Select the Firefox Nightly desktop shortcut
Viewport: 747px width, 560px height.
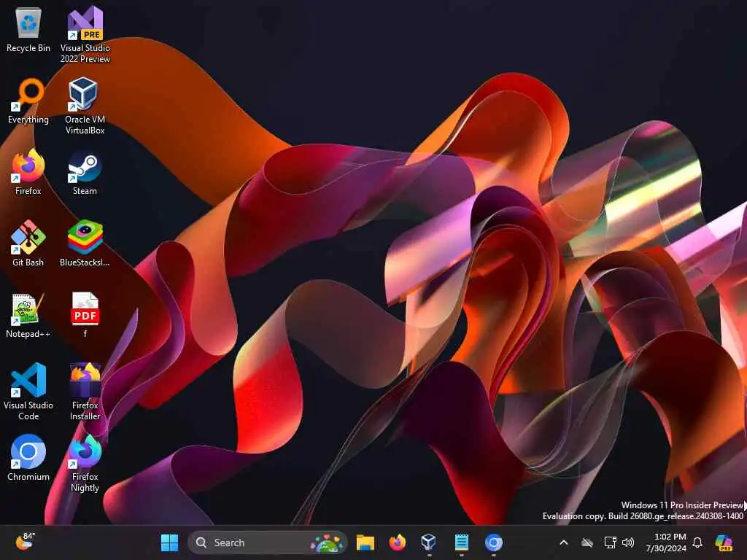pyautogui.click(x=85, y=463)
